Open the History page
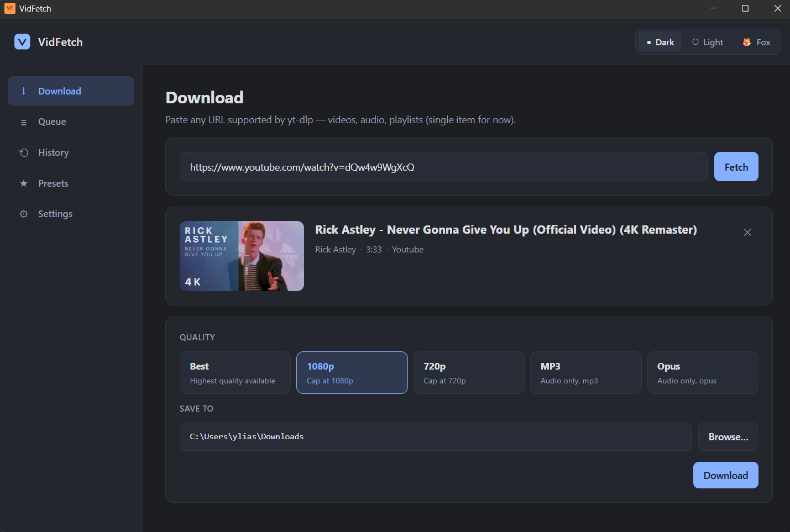This screenshot has height=532, width=790. pos(54,153)
